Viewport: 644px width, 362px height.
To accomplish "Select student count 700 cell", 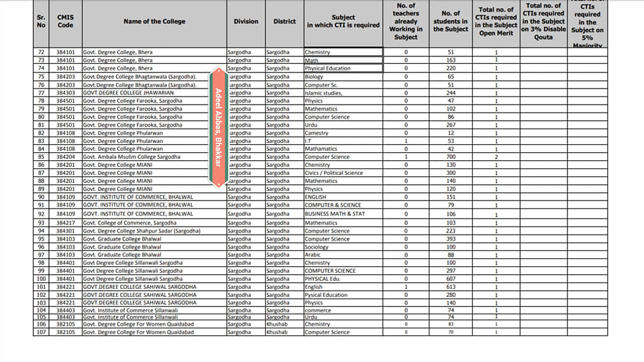I will coord(451,157).
